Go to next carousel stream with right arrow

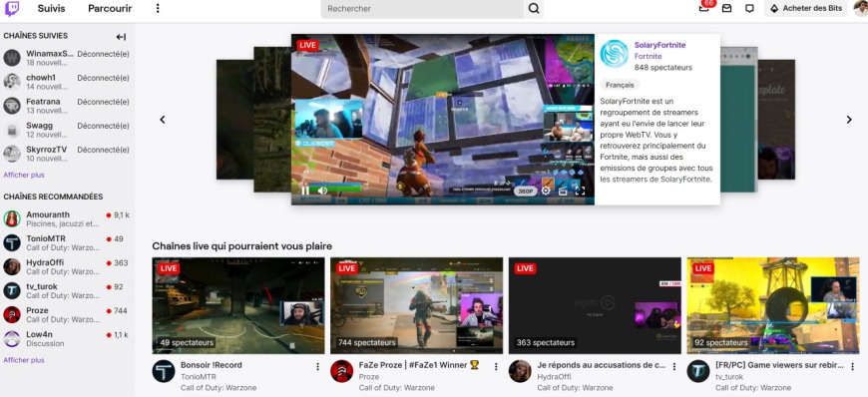click(849, 120)
